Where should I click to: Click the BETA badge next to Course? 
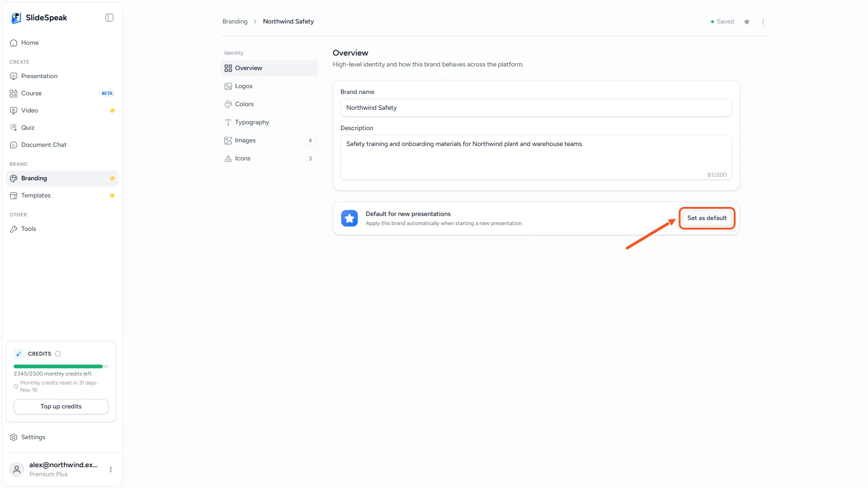coord(107,94)
